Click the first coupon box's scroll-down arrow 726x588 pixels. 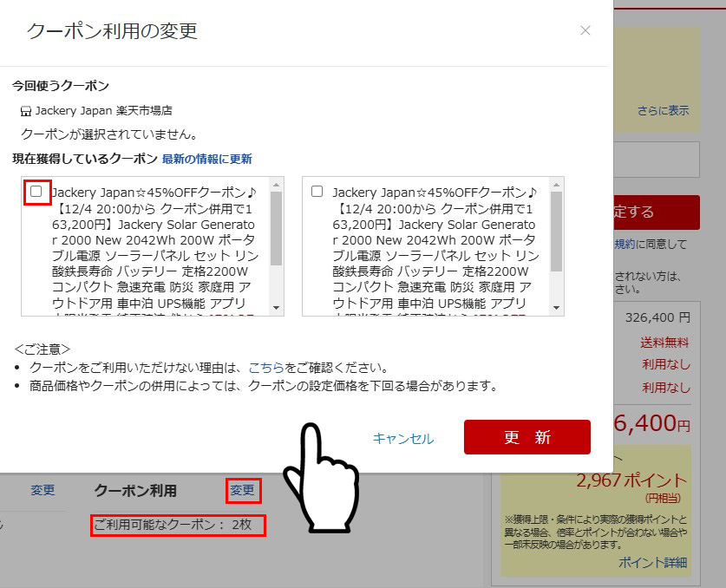277,308
